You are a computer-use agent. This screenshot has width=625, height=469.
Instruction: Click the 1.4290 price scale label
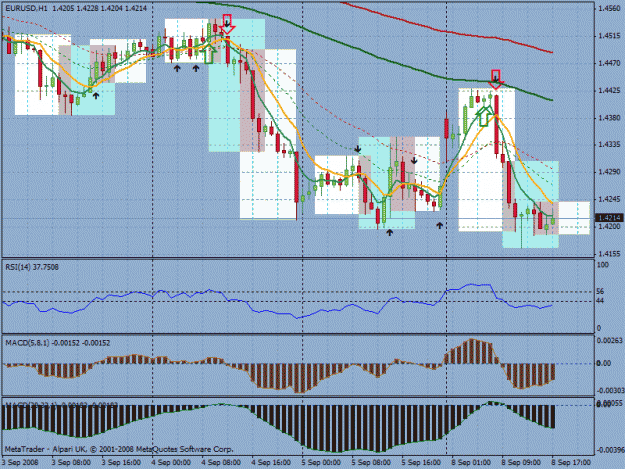coord(609,172)
